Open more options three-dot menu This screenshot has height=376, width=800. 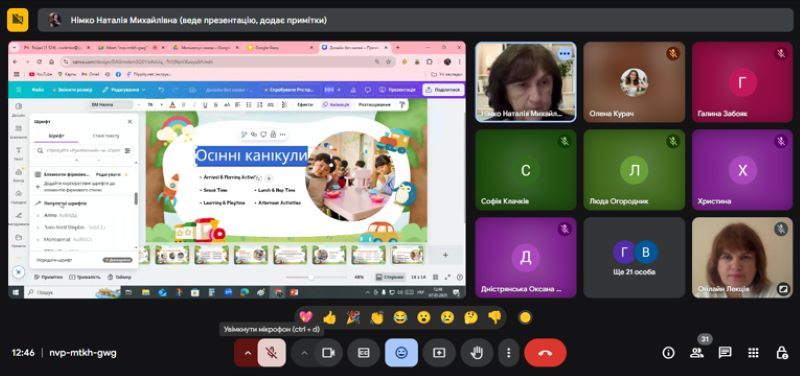point(508,353)
